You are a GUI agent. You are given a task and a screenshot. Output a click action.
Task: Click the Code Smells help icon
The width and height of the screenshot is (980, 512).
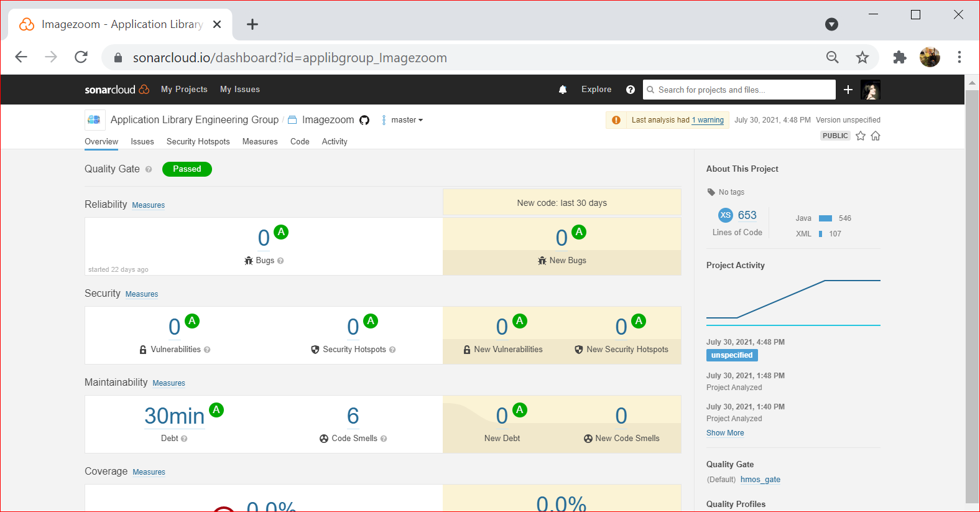pyautogui.click(x=384, y=439)
